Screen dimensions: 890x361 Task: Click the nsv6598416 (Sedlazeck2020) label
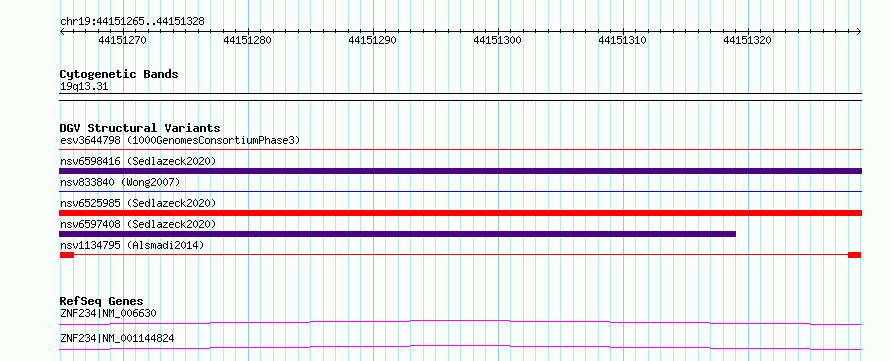coord(138,161)
